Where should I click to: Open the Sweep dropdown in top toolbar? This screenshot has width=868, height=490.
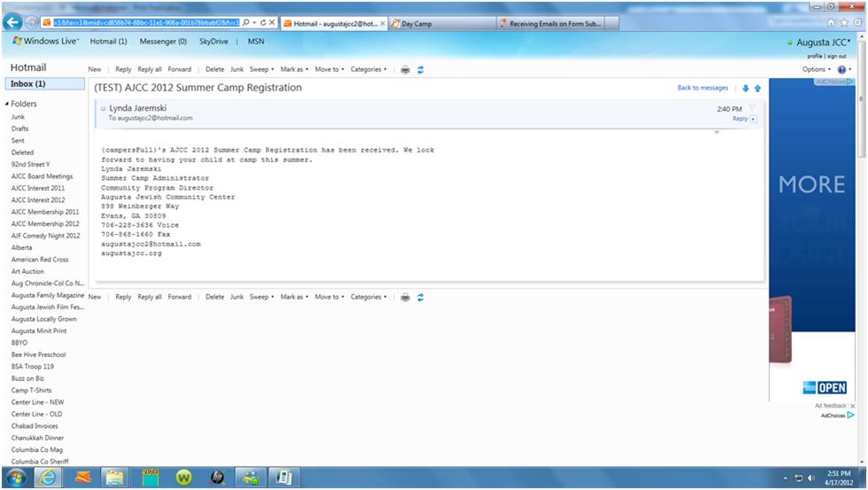pyautogui.click(x=261, y=69)
